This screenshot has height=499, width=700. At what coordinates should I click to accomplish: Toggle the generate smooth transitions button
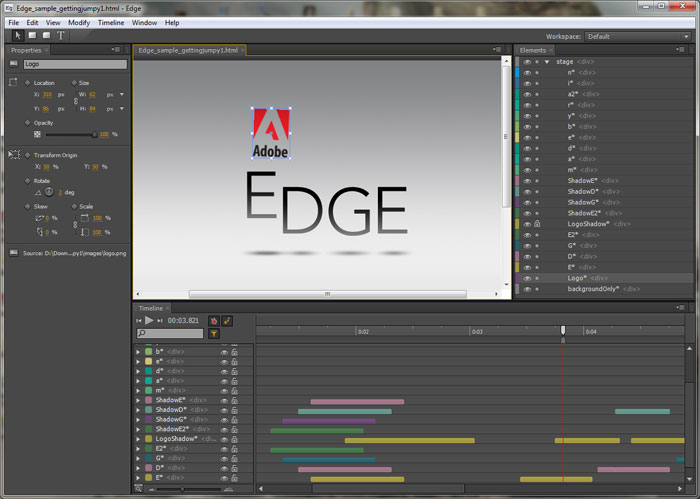tap(227, 320)
